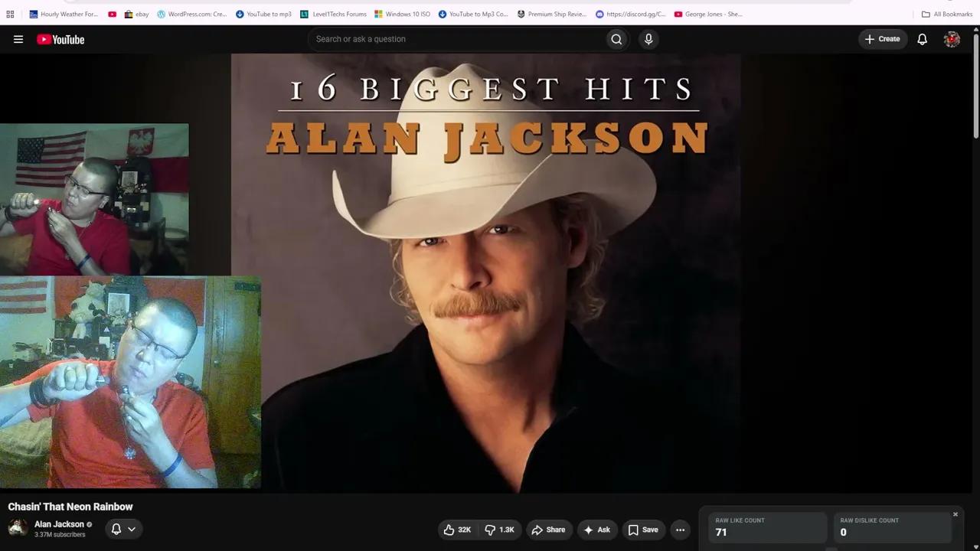Click the Raw Dislike Count value 0
This screenshot has width=980, height=551.
click(843, 532)
